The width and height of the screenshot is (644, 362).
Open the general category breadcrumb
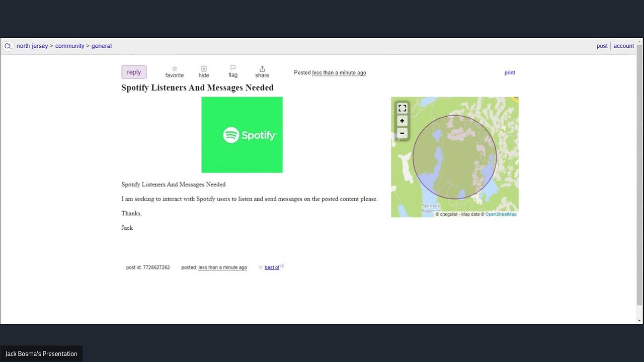[102, 46]
